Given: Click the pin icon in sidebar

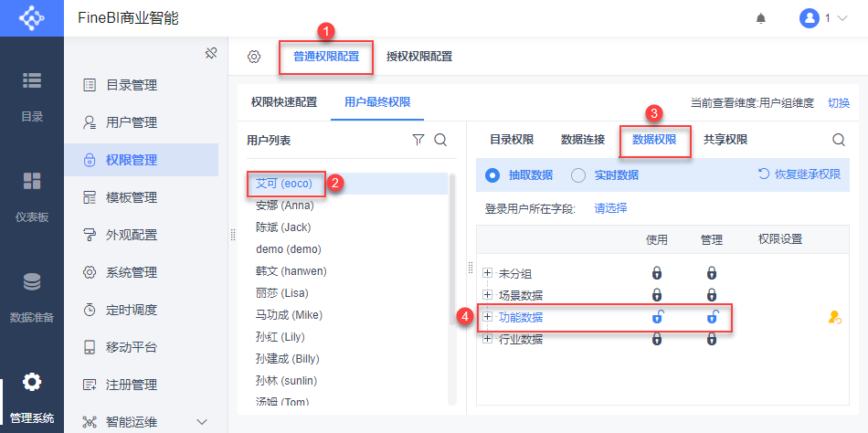Looking at the screenshot, I should 210,53.
